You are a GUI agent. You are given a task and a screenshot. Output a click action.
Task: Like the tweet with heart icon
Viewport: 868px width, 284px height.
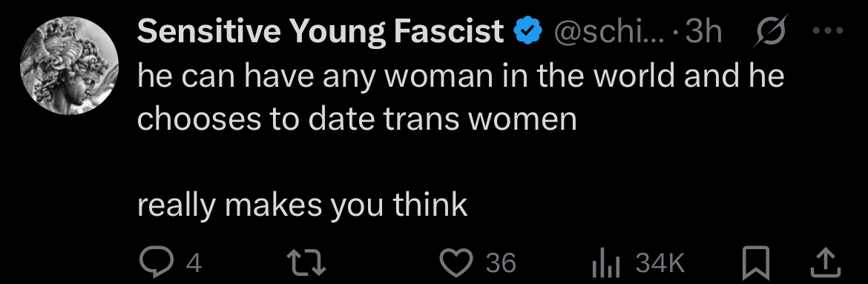click(457, 263)
